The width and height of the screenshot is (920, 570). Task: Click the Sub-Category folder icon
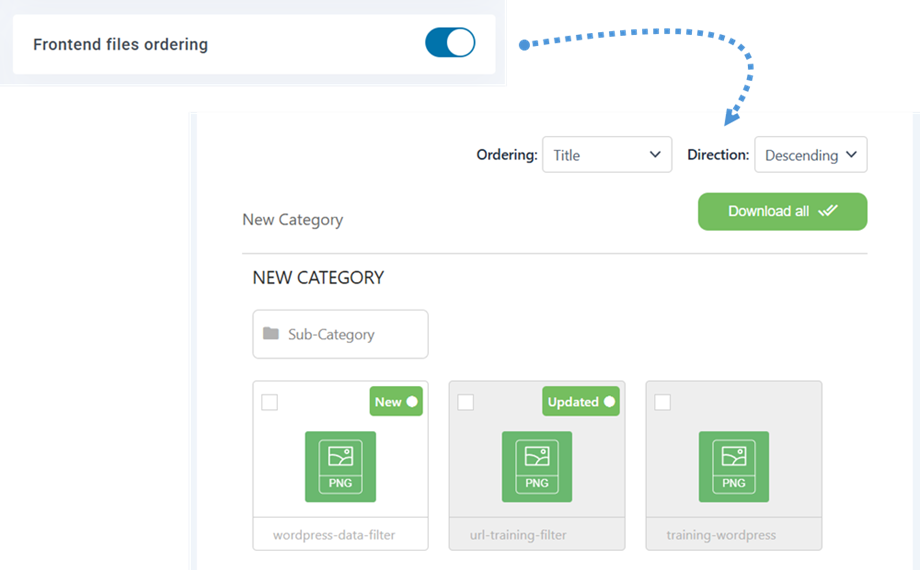(271, 334)
